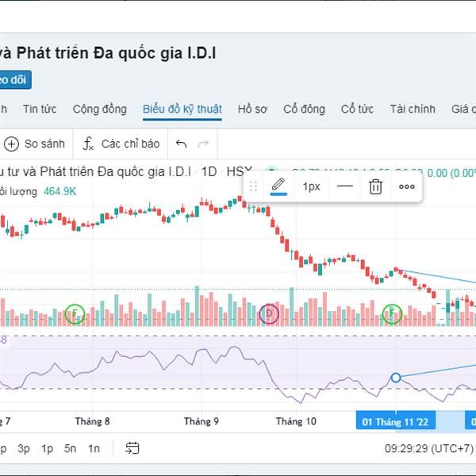Open Các chỉ báo indicators menu
Screen dimensions: 476x476
[121, 144]
